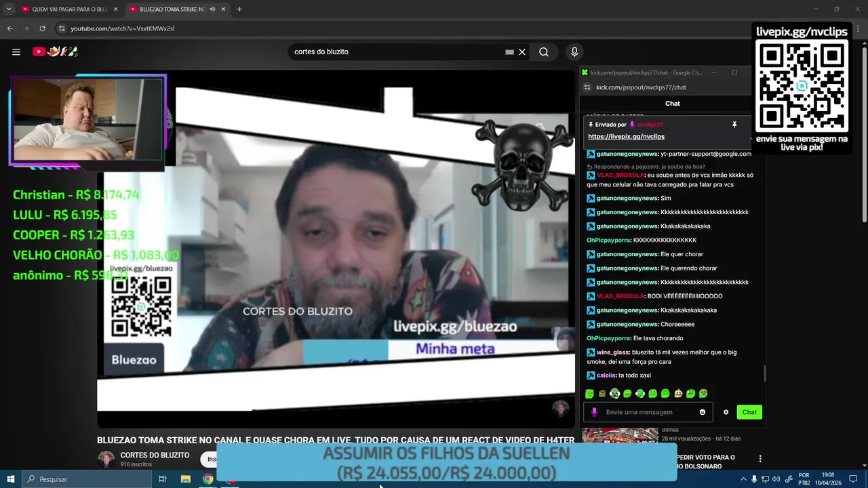The width and height of the screenshot is (868, 488).
Task: Open the Windows notification center icon
Action: 853,479
